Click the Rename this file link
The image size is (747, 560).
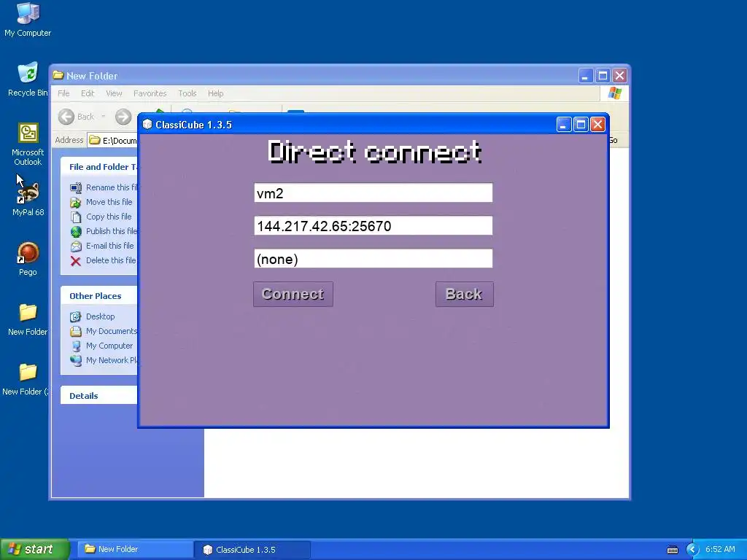click(x=112, y=187)
